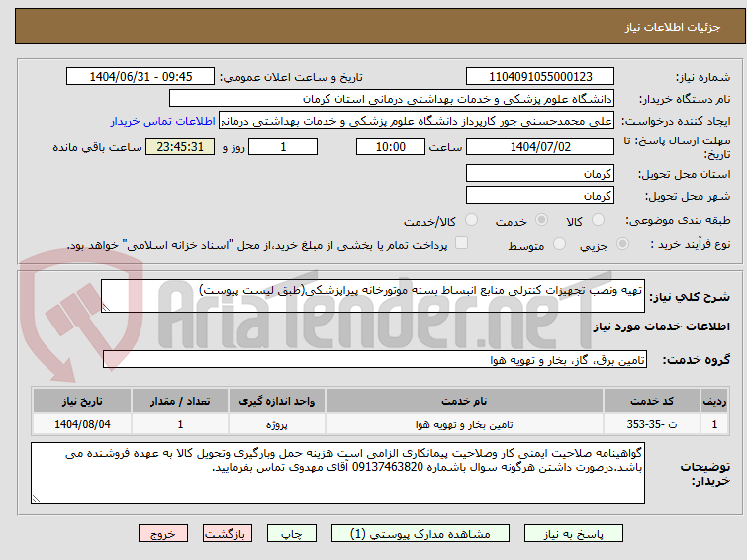Viewport: 747px width, 560px height.
Task: Click the announcement date field 1404/06/31 - 09:45
Action: click(x=140, y=77)
